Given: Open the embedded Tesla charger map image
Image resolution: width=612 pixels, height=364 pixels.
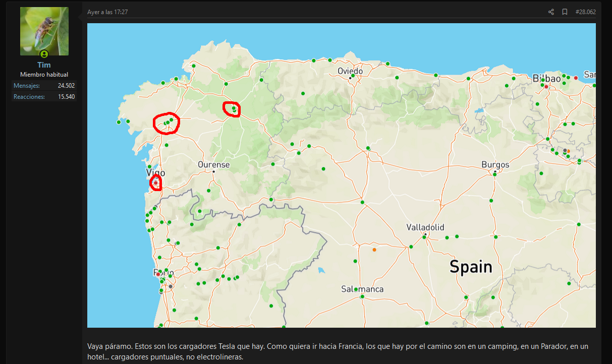Looking at the screenshot, I should tap(342, 175).
